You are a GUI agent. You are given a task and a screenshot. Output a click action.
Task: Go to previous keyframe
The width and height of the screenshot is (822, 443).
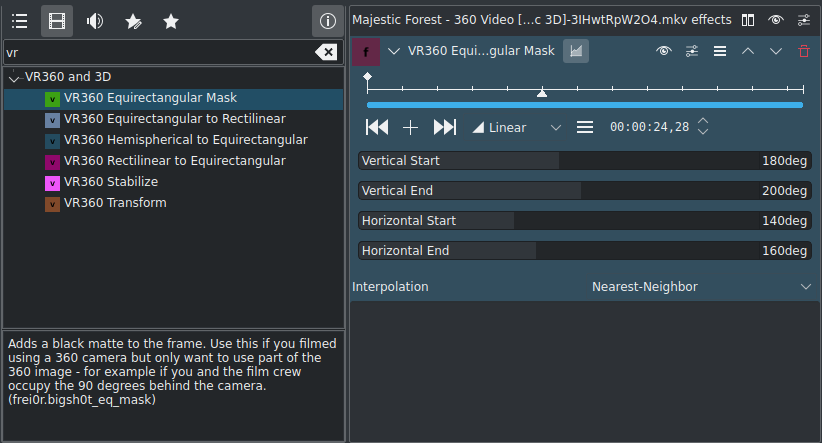(x=377, y=127)
